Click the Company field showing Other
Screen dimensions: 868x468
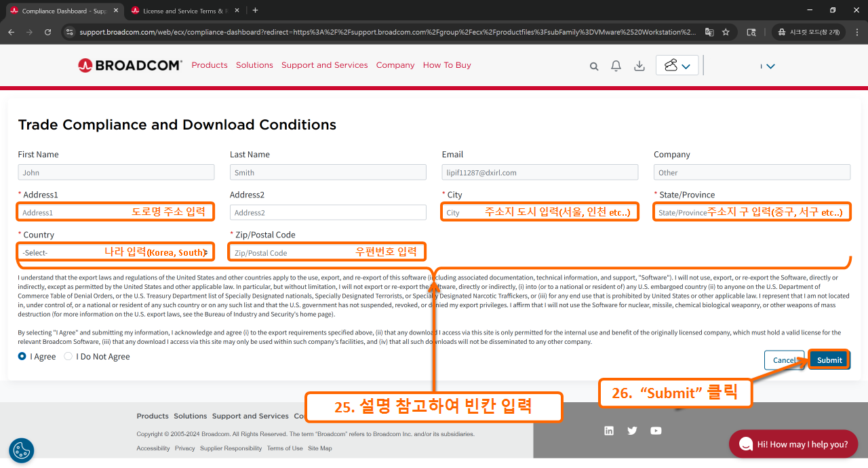point(752,172)
